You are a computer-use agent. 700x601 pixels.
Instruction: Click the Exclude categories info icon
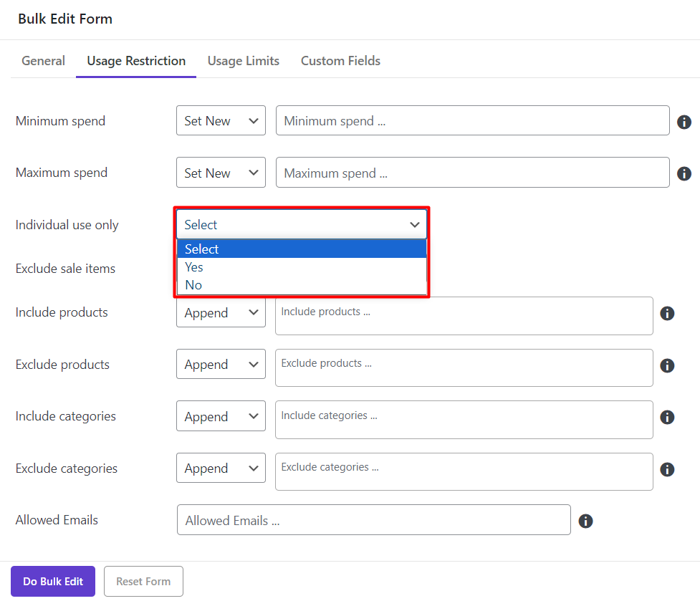click(x=667, y=469)
